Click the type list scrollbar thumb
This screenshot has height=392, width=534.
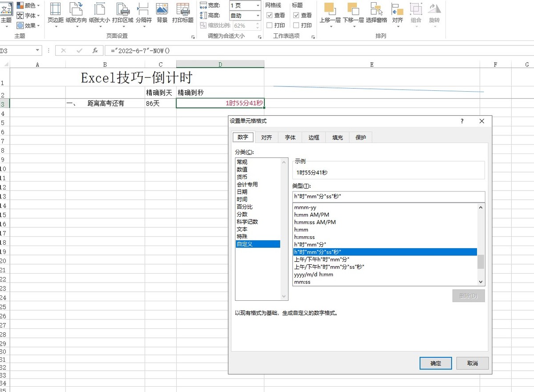(x=481, y=262)
